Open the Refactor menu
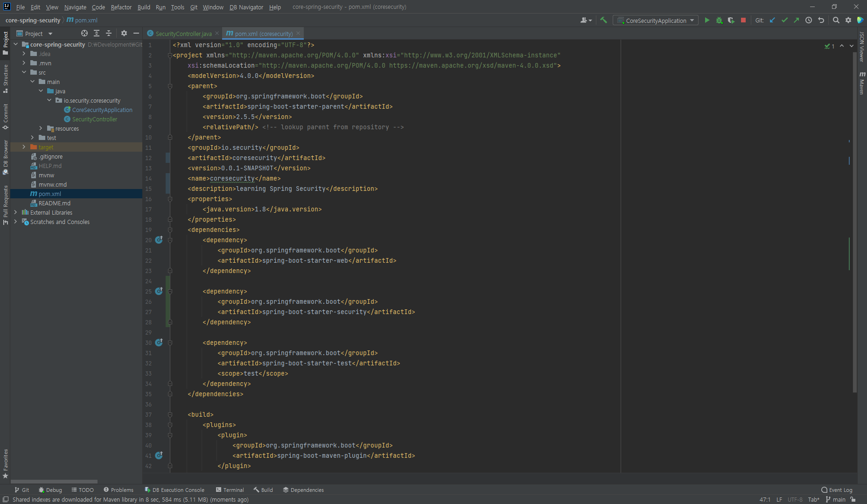867x504 pixels. click(121, 7)
